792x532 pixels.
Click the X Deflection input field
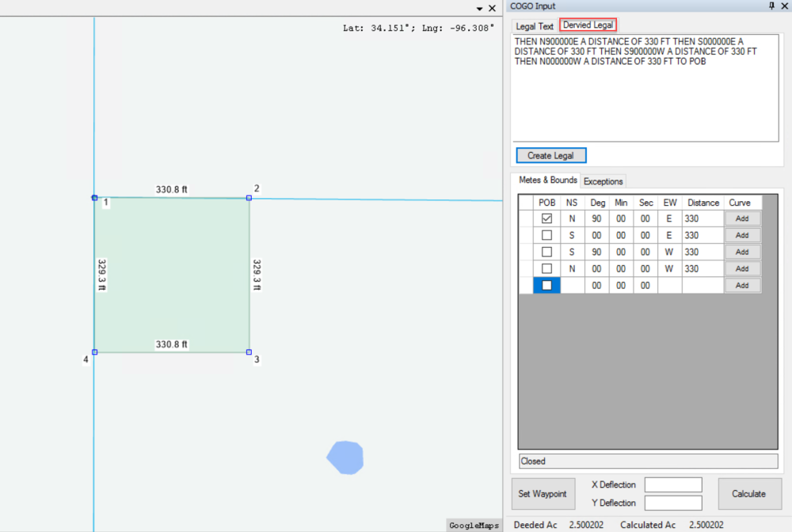tap(673, 484)
